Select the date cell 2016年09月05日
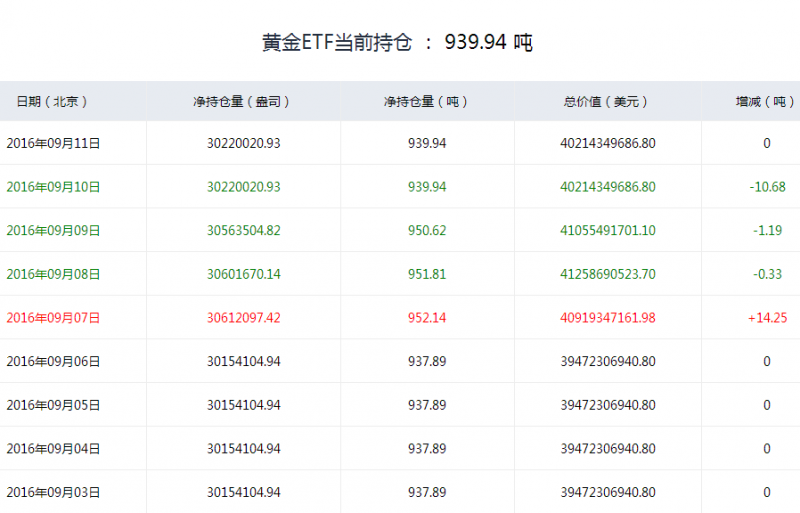This screenshot has width=800, height=513. click(53, 405)
